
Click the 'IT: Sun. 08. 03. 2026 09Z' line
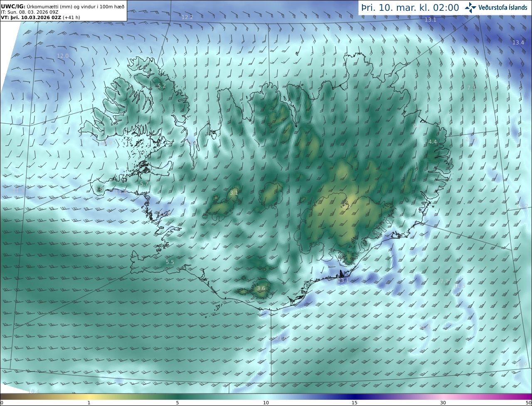coord(30,12)
